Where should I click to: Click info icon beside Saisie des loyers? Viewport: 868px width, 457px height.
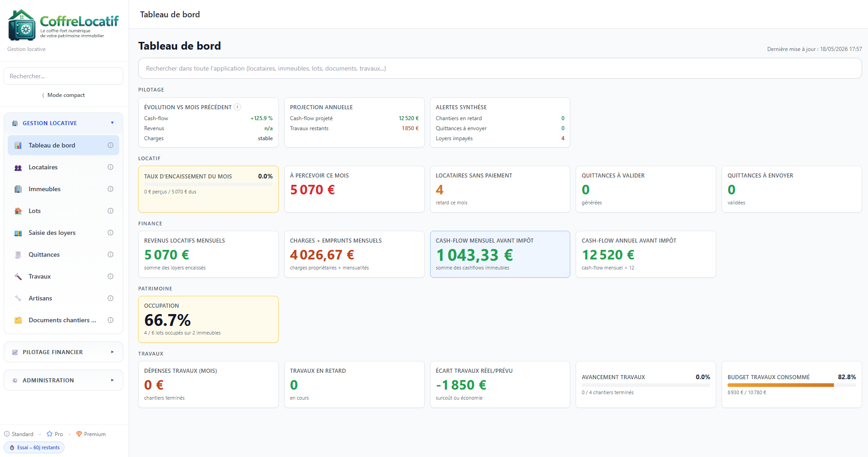pos(110,233)
